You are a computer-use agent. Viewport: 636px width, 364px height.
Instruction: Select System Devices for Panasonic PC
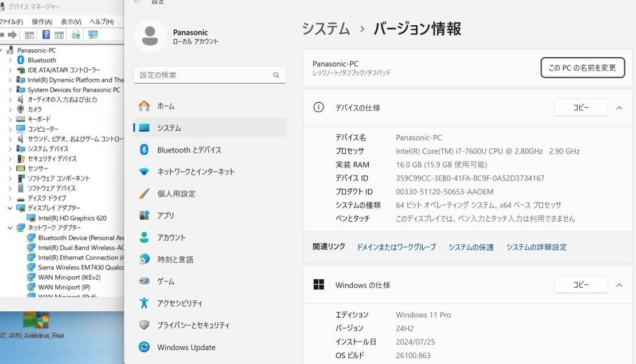[x=74, y=90]
